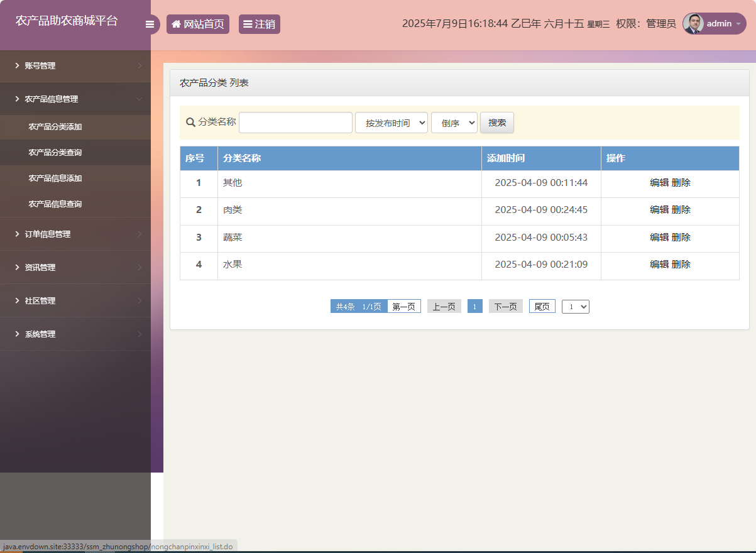Screen dimensions: 756x553
Task: Click 编辑 link for the 肉类 row
Action: (658, 210)
